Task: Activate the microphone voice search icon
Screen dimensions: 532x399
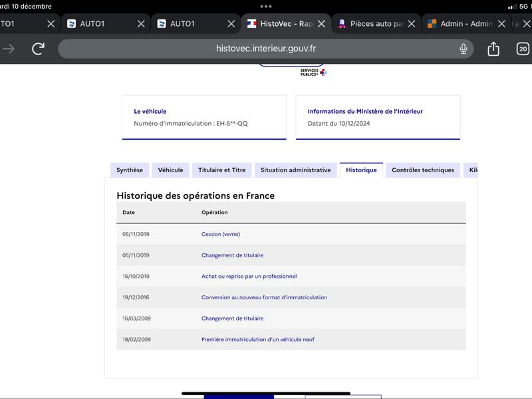Action: (x=463, y=49)
